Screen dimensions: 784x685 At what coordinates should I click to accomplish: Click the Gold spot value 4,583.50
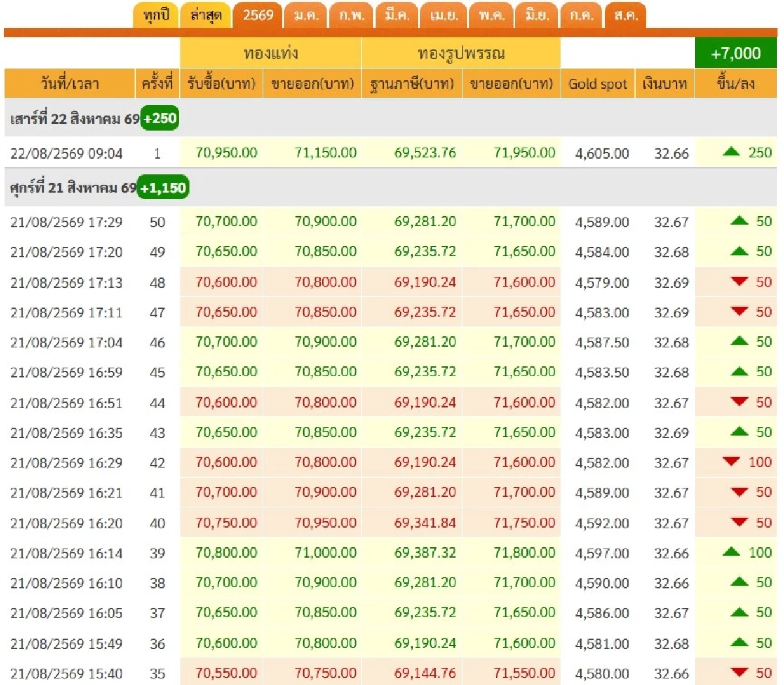click(602, 372)
